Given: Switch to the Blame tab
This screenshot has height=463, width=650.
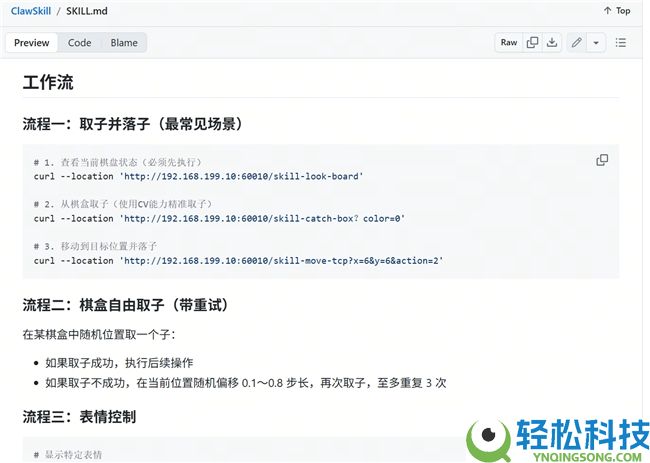Looking at the screenshot, I should [x=124, y=43].
